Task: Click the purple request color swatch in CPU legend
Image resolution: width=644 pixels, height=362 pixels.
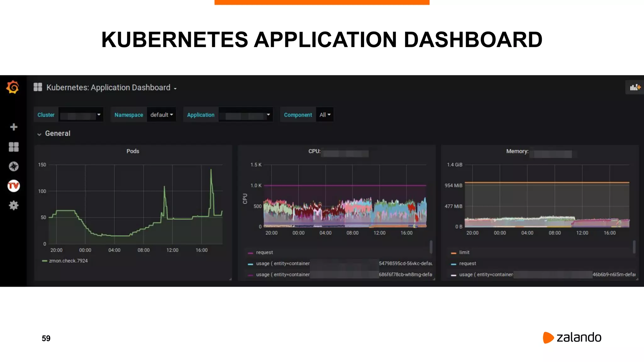Action: click(x=251, y=253)
